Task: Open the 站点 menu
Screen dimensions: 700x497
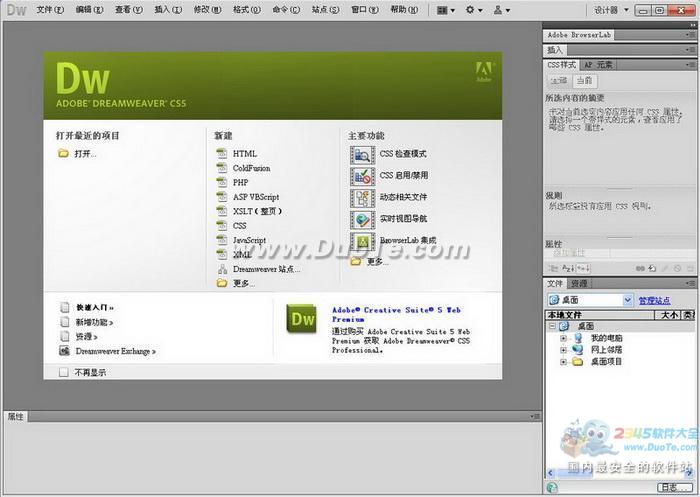Action: click(325, 9)
